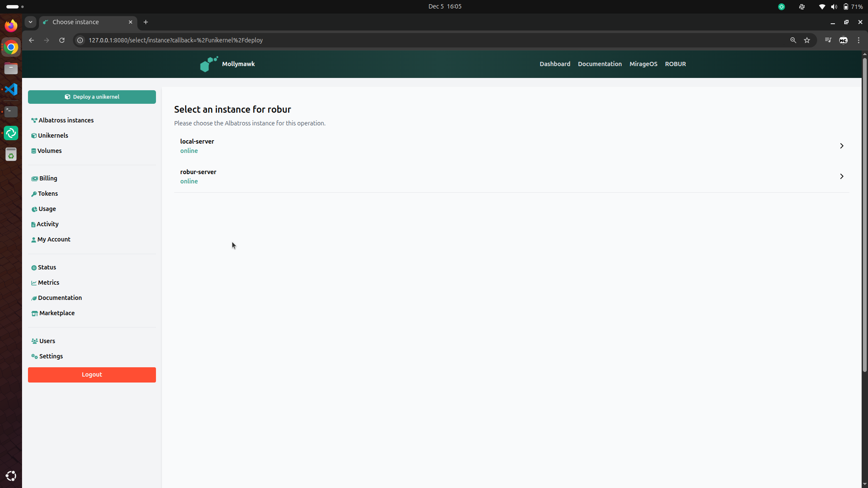Select the Unikernels sidebar icon
The height and width of the screenshot is (488, 868).
[34, 136]
